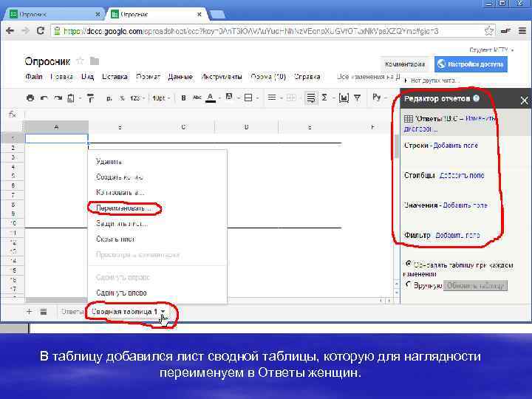The height and width of the screenshot is (399, 532).
Task: Click the Обновить таблицу button
Action: point(475,286)
